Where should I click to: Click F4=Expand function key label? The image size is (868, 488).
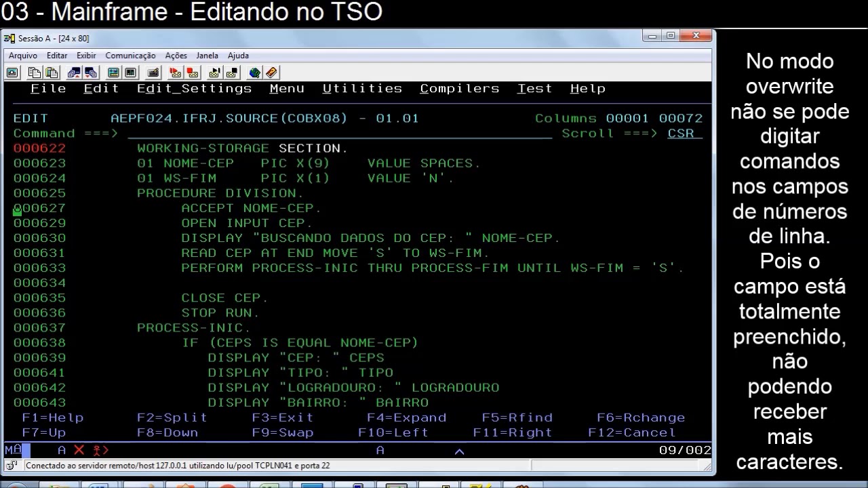point(407,418)
